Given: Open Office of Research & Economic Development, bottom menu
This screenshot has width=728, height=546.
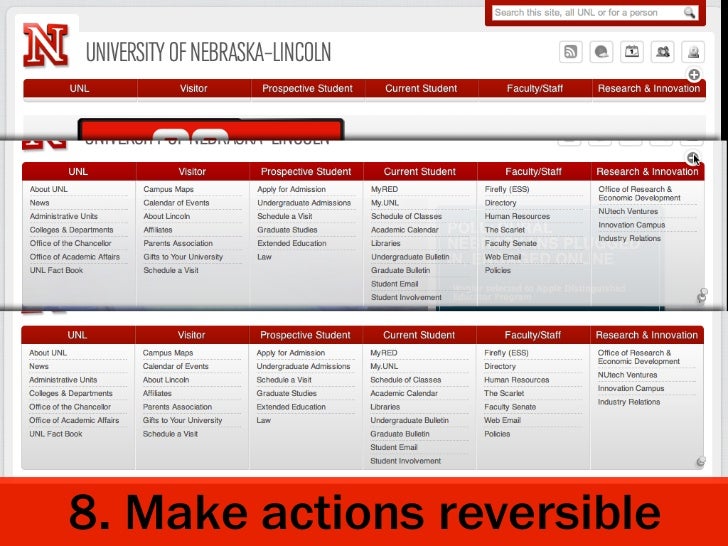Looking at the screenshot, I should 639,357.
